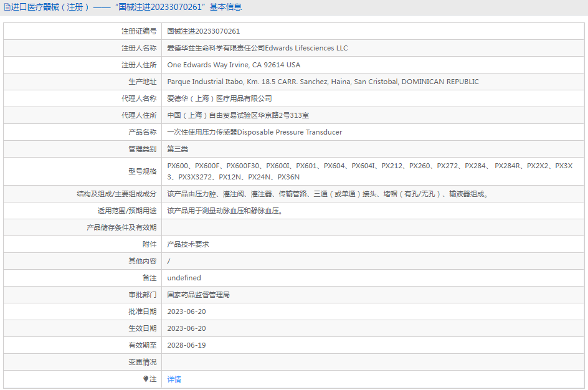The width and height of the screenshot is (588, 390).
Task: Select the 注册证编号 label
Action: (x=139, y=31)
